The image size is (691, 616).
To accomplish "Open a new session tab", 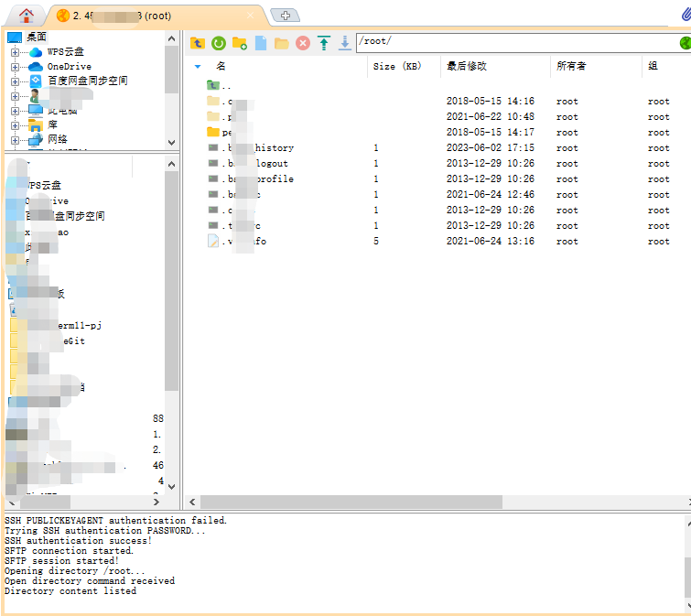I will [286, 16].
